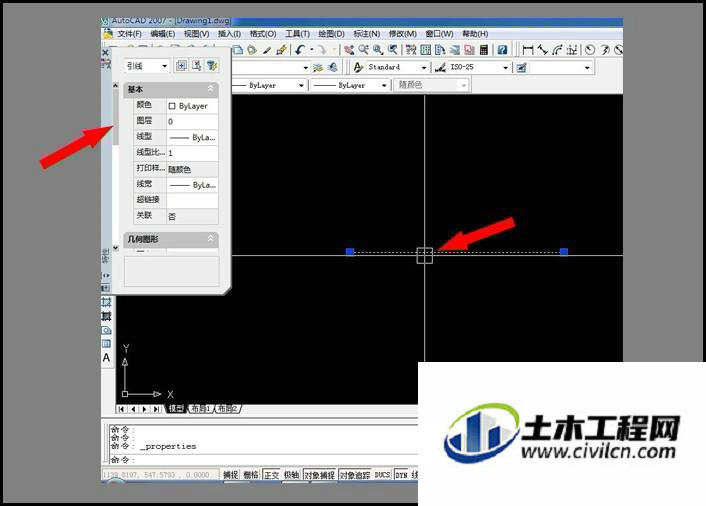Click the Quick Select funnel icon
The width and height of the screenshot is (706, 506).
212,66
